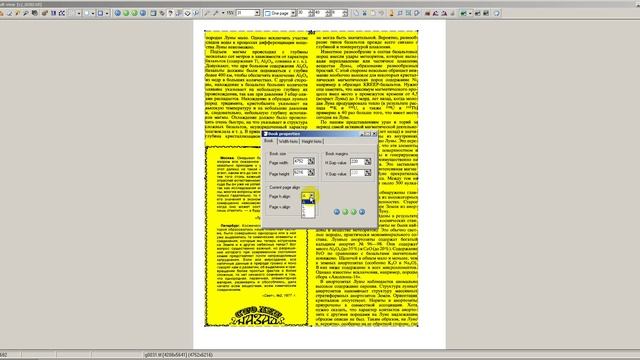The width and height of the screenshot is (640, 360).
Task: Click previous-page green button in Book properties dialog
Action: (345, 212)
